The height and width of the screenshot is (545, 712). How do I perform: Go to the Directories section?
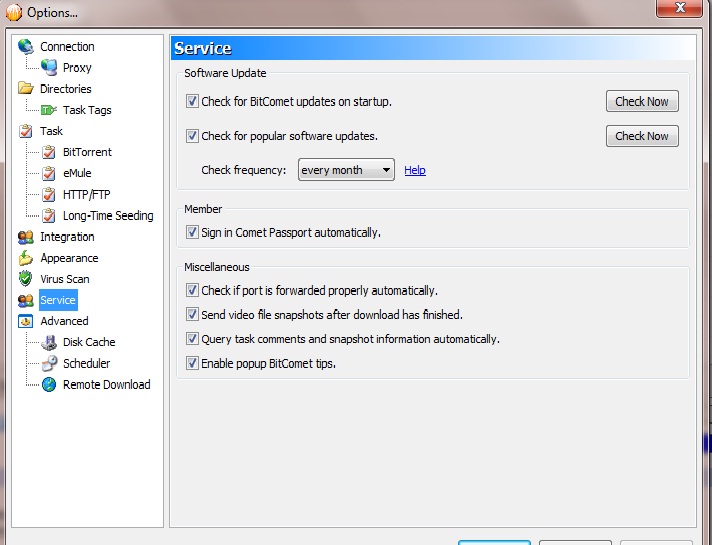pyautogui.click(x=65, y=89)
